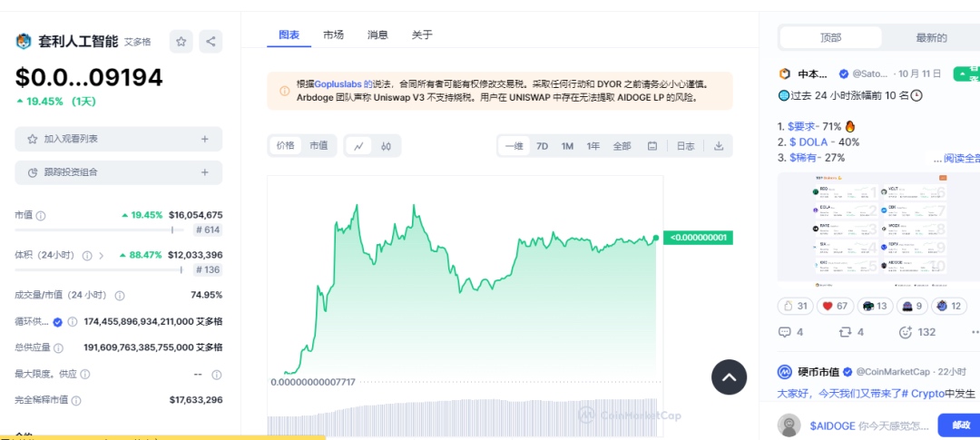Click the star favorite icon beside coin name
The image size is (980, 440).
(x=182, y=41)
